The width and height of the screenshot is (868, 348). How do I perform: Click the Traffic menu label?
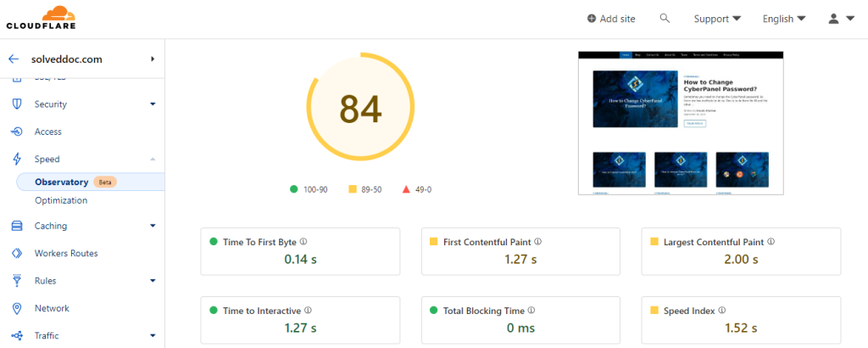coord(47,336)
